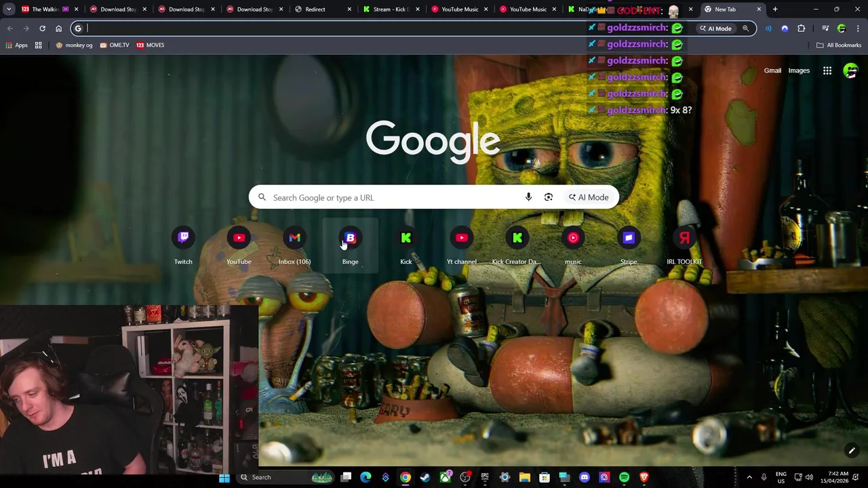This screenshot has height=488, width=868.
Task: Start voice search with the microphone icon
Action: click(528, 197)
